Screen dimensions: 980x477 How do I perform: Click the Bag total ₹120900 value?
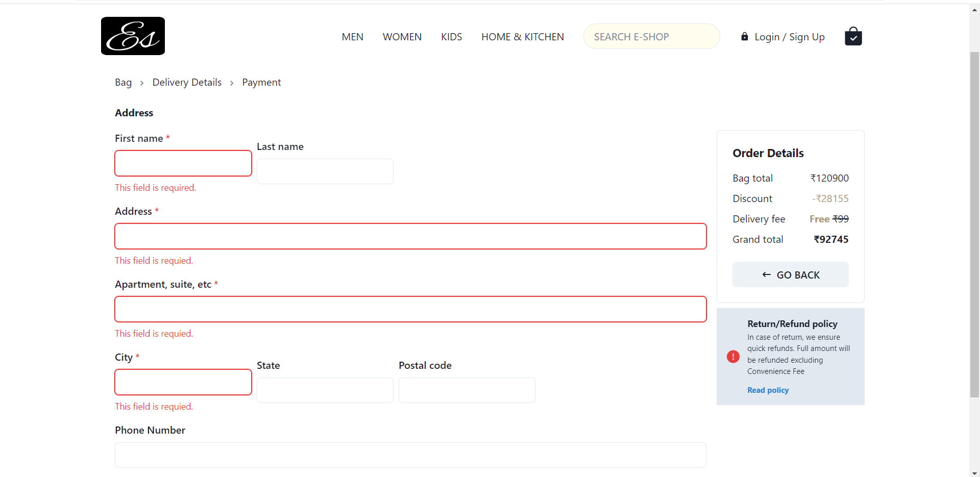pos(829,178)
